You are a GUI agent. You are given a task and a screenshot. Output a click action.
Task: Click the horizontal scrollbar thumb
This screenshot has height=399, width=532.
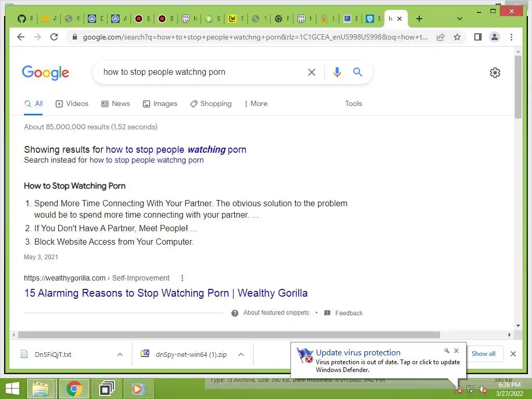[x=229, y=335]
